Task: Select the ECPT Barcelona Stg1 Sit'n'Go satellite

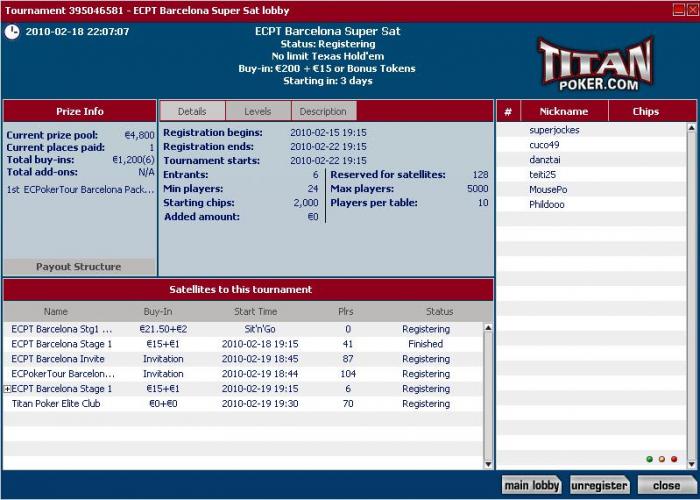Action: pos(243,329)
